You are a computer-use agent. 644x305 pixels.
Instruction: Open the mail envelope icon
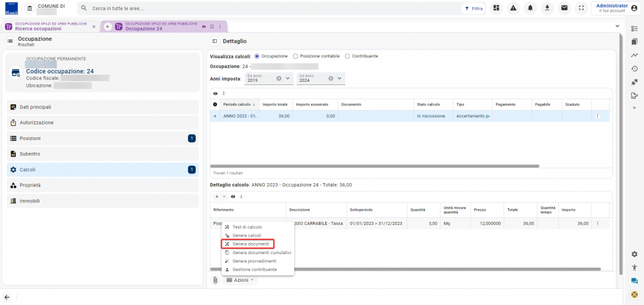click(x=565, y=8)
